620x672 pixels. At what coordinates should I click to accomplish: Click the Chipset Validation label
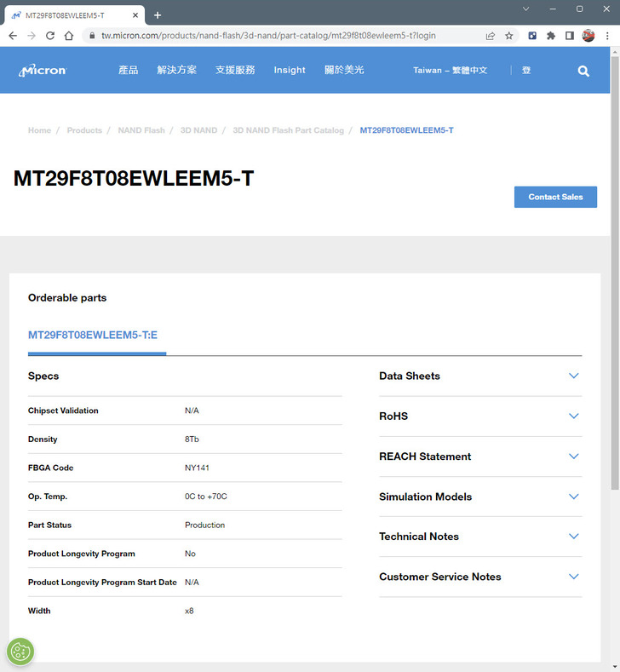[x=63, y=411]
